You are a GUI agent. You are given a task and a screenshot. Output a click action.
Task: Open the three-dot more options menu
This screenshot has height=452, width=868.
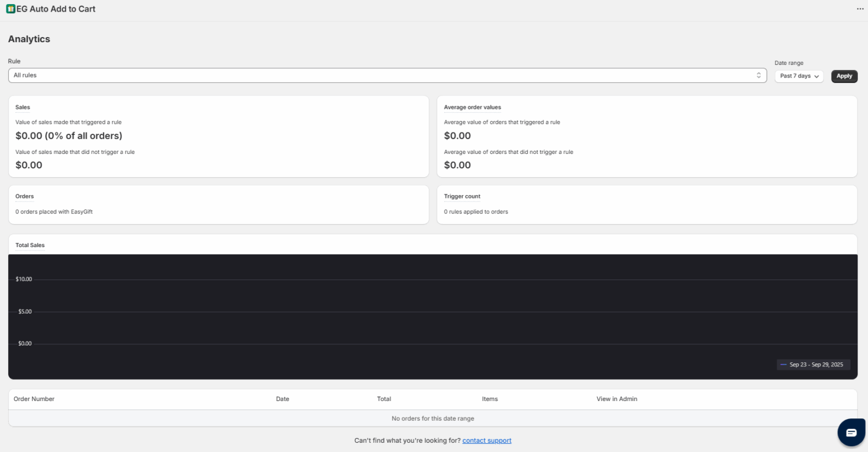tap(860, 9)
